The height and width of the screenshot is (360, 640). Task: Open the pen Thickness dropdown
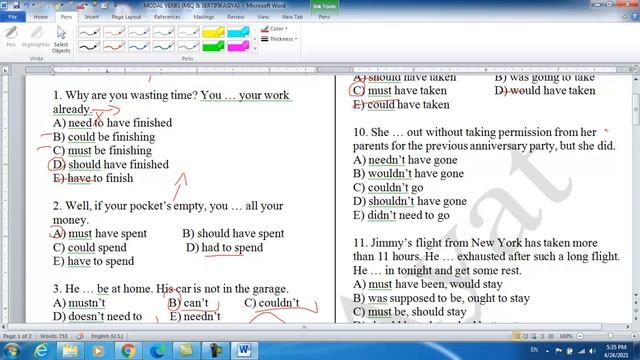pyautogui.click(x=279, y=39)
